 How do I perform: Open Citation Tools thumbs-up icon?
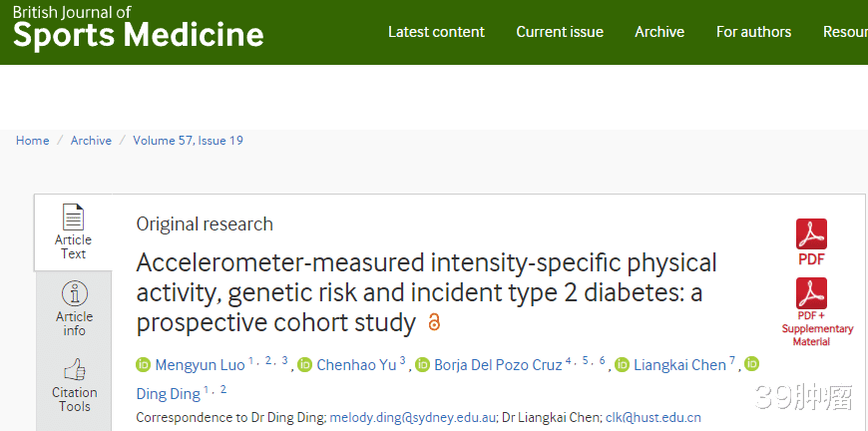[x=74, y=370]
